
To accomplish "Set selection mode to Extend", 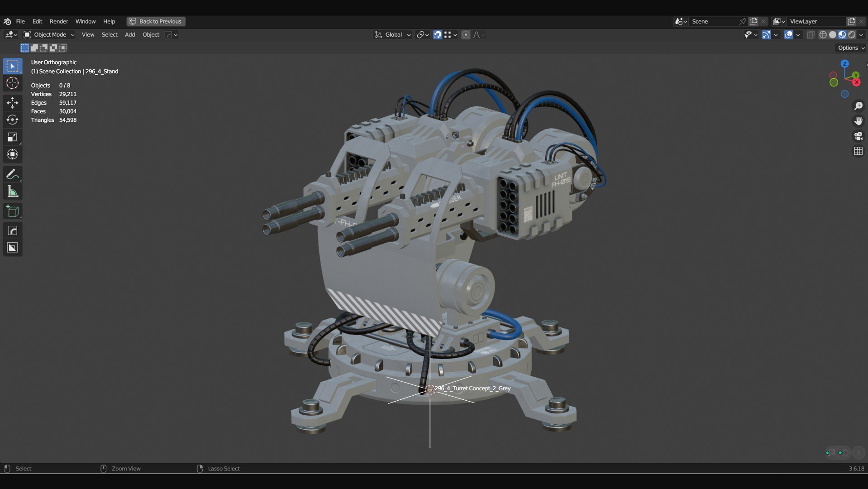I will tap(34, 48).
